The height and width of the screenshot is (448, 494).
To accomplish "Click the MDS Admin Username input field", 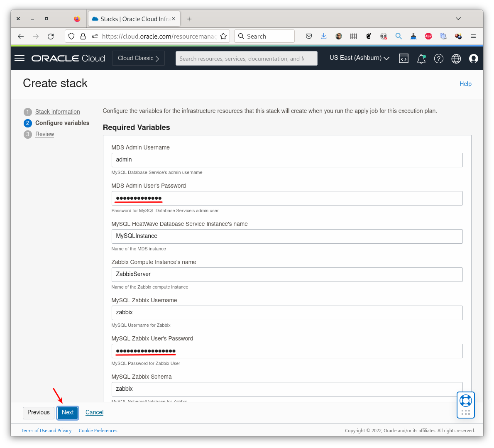I will click(287, 160).
